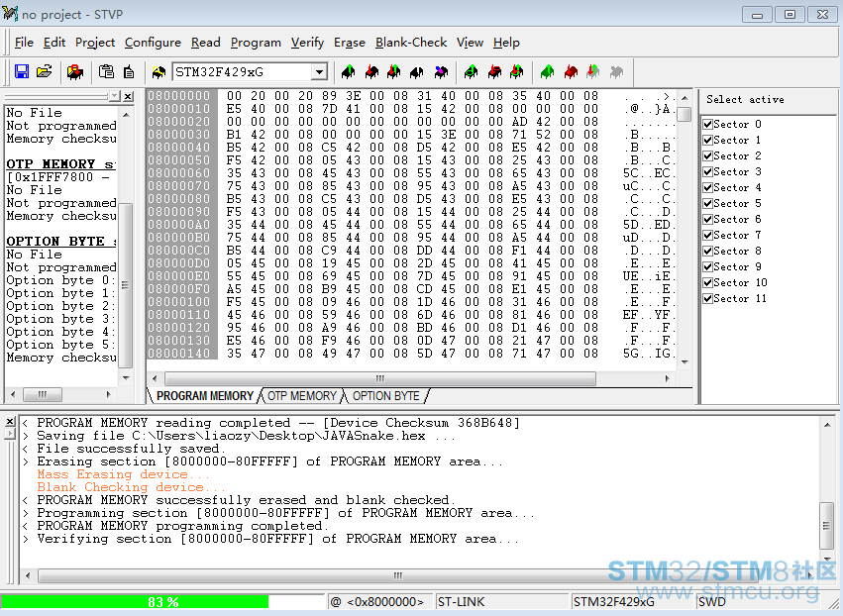Verify active sectors with the red-green ring chip icon
The image size is (843, 616).
coord(517,71)
